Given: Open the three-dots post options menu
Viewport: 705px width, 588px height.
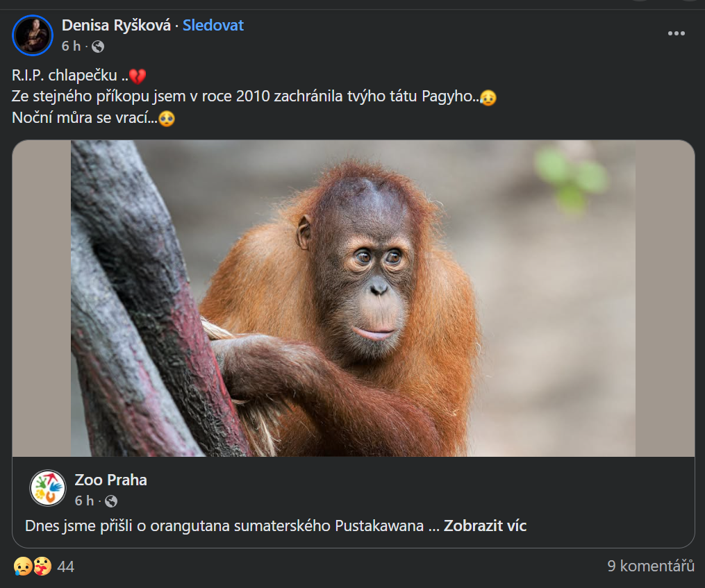Looking at the screenshot, I should (x=676, y=34).
